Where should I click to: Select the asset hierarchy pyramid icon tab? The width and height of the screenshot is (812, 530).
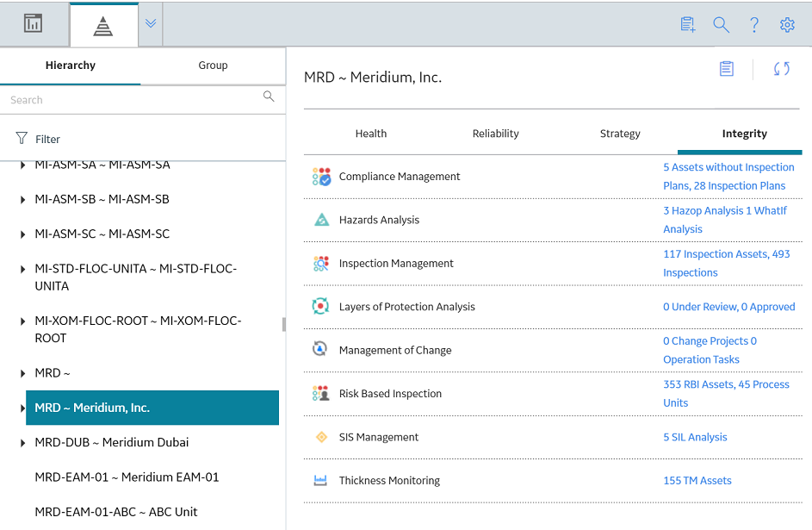(x=103, y=25)
